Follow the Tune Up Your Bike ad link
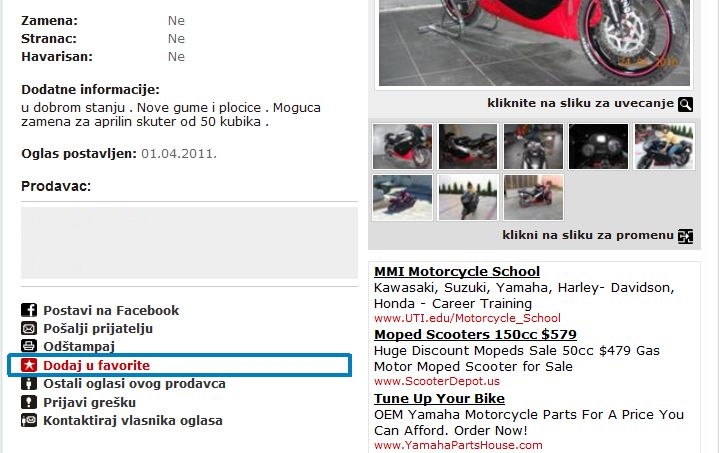The image size is (719, 453). pyautogui.click(x=439, y=398)
